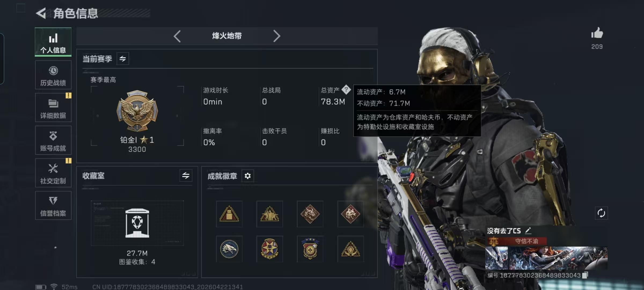The image size is (644, 290).
Task: Edit nickname 没有去了CS pencil icon
Action: click(x=528, y=230)
